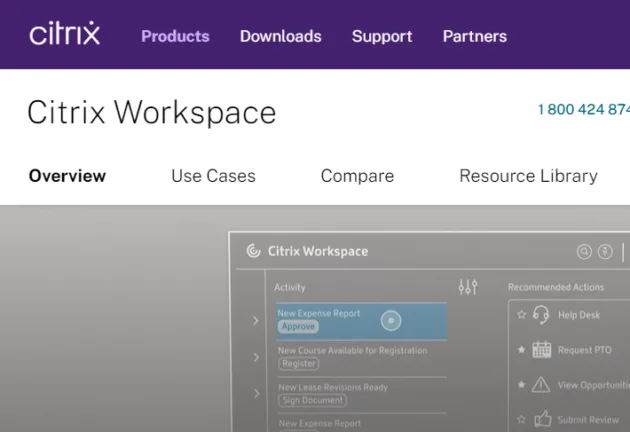Click the Submit Review thumbs-up icon

coord(542,418)
